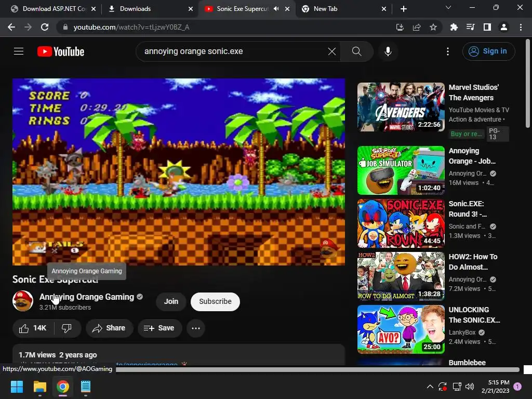Image resolution: width=532 pixels, height=399 pixels.
Task: Share this page via toolbar share icon
Action: coord(417,27)
